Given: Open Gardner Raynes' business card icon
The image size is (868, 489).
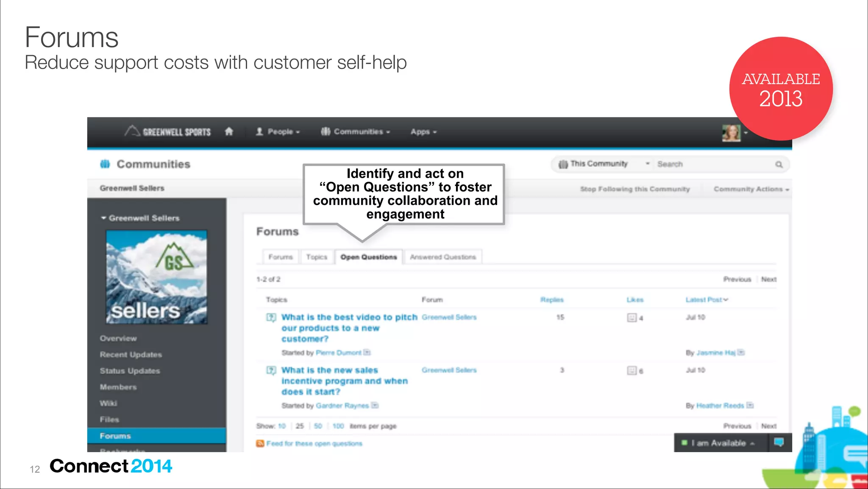Looking at the screenshot, I should coord(375,405).
